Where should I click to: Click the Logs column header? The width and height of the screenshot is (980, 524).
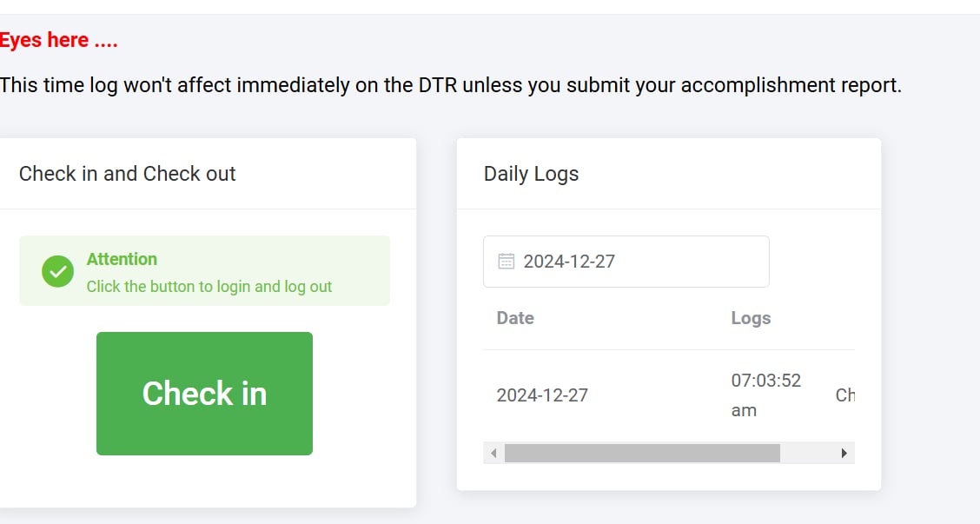pyautogui.click(x=751, y=318)
